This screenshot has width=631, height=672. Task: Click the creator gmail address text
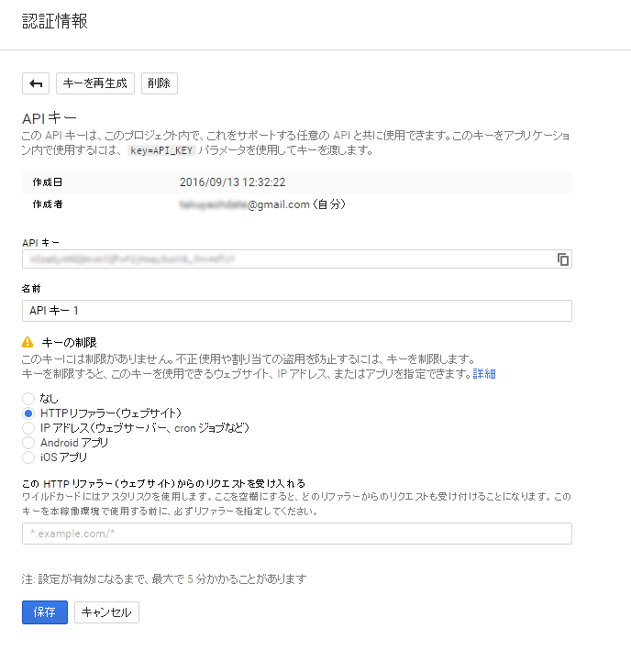click(262, 204)
